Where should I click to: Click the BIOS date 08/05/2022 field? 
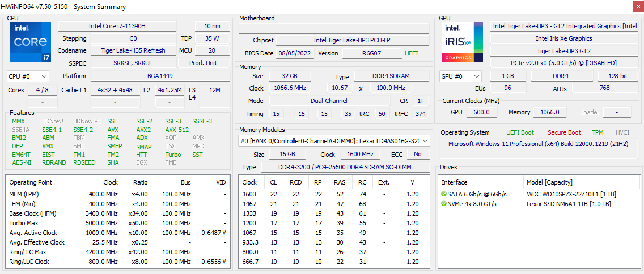[296, 53]
